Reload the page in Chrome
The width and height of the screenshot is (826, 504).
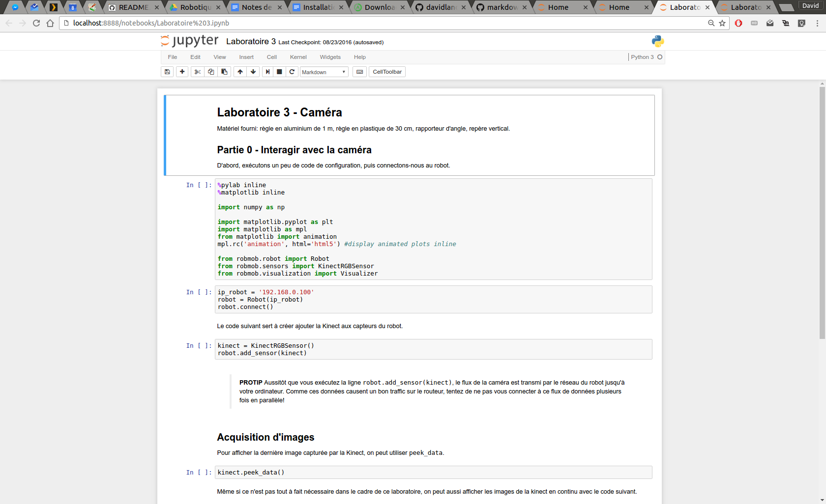click(36, 23)
